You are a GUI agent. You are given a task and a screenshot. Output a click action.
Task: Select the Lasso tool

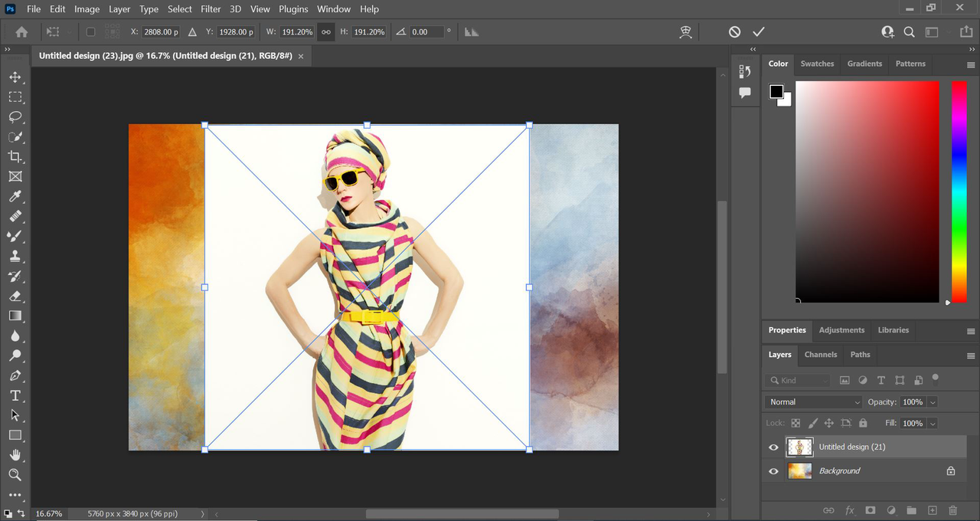(x=15, y=117)
